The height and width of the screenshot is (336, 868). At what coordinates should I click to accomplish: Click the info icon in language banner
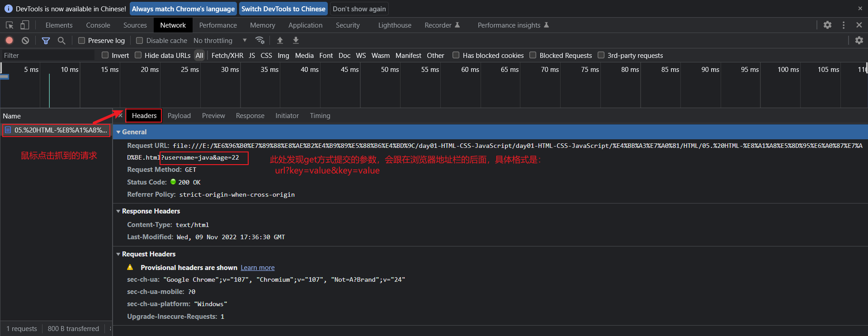pyautogui.click(x=8, y=9)
